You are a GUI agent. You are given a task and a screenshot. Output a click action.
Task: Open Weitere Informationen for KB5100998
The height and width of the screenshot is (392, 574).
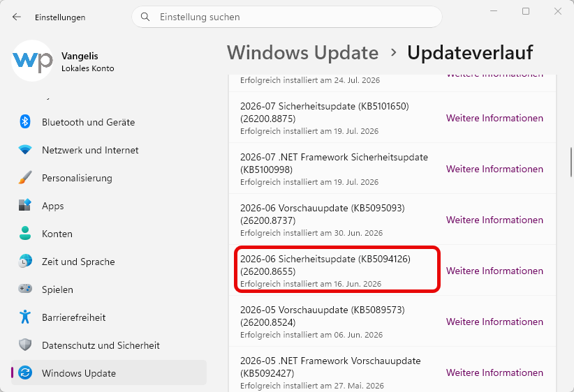coord(494,169)
